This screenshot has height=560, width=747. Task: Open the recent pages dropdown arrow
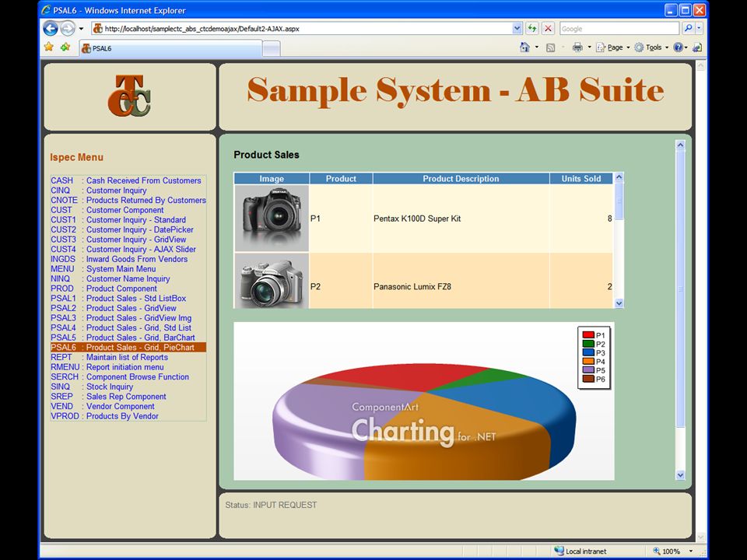coord(81,29)
